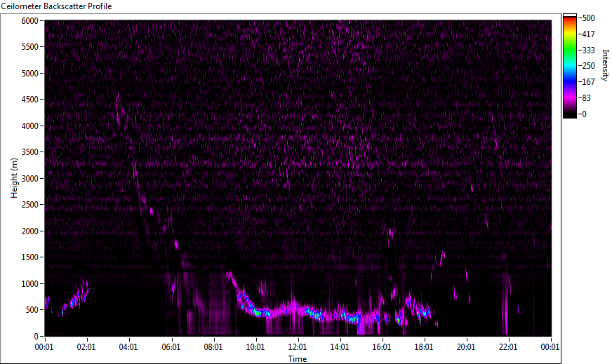
Task: Click the 5500 height axis tick label
Action: 29,47
